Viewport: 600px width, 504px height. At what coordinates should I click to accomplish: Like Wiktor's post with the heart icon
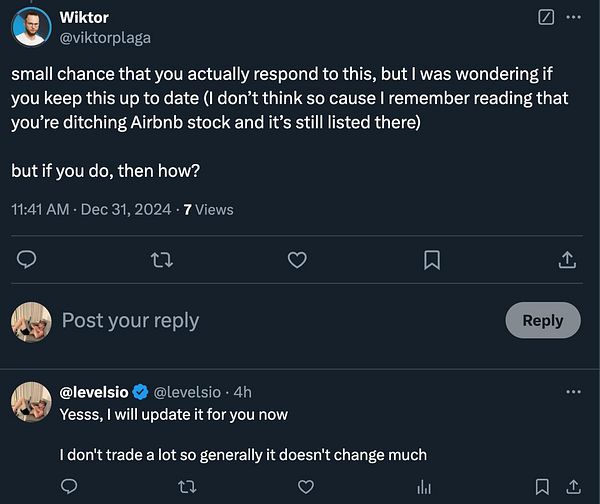coord(296,260)
